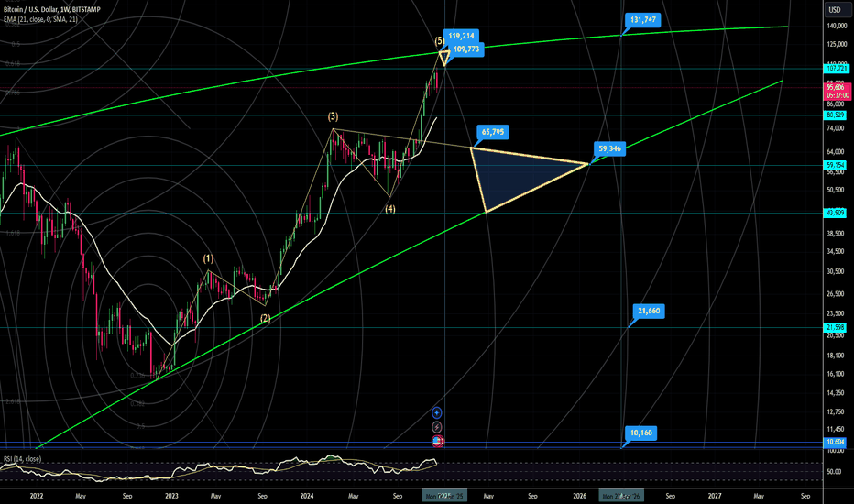Screen dimensions: 854x504
Task: Select the 21,660 price callout
Action: tap(649, 312)
